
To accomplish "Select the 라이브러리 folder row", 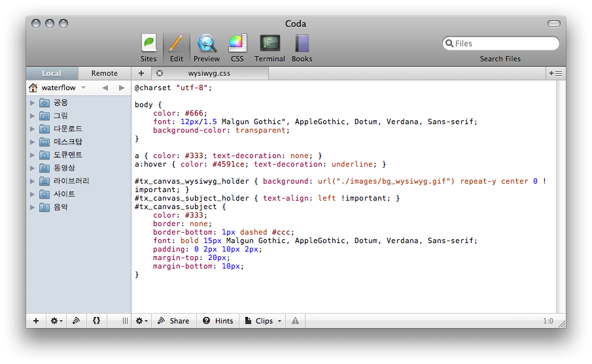I will point(78,181).
